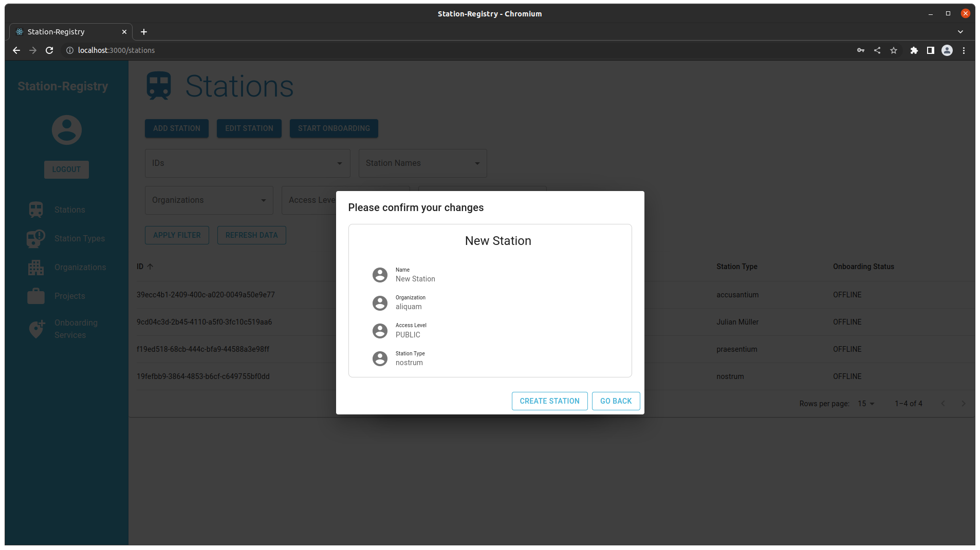This screenshot has height=550, width=980.
Task: Click the Projects briefcase icon
Action: click(36, 296)
